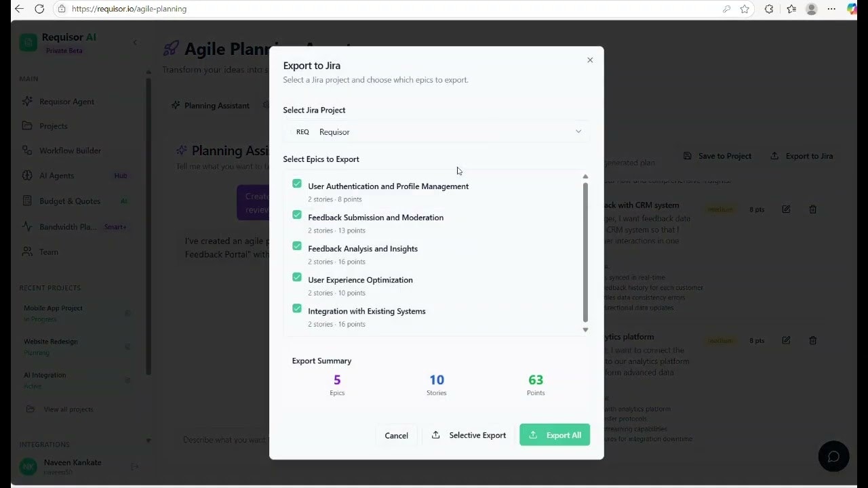Click the bookmark star icon
This screenshot has width=868, height=488.
tap(745, 9)
